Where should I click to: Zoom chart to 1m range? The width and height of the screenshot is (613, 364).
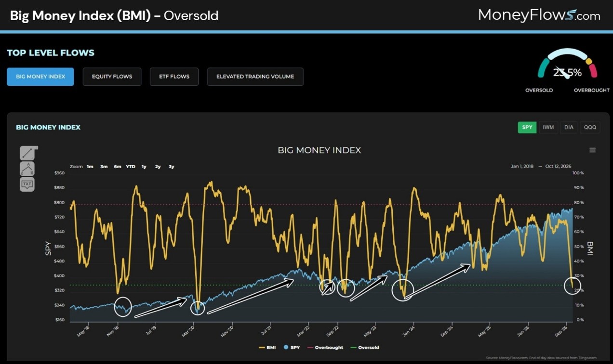(x=90, y=167)
